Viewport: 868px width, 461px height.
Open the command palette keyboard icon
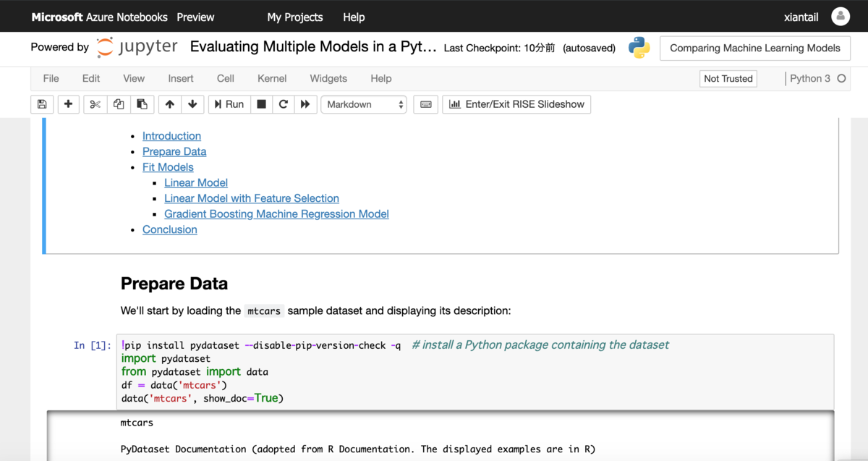426,104
